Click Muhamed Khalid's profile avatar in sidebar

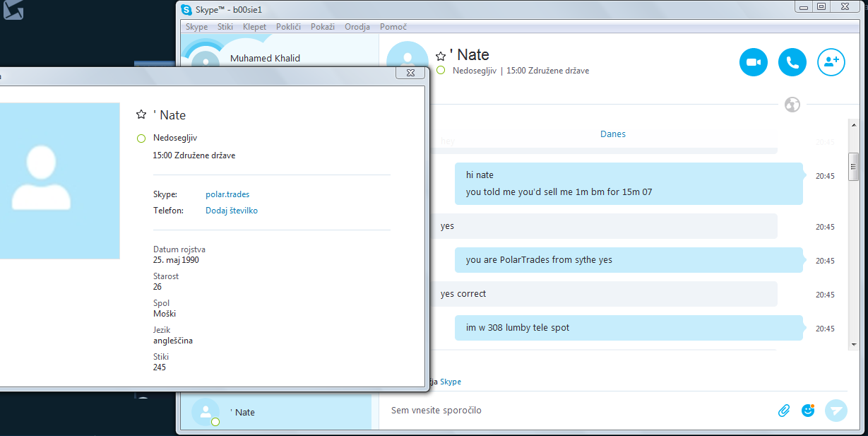[206, 58]
